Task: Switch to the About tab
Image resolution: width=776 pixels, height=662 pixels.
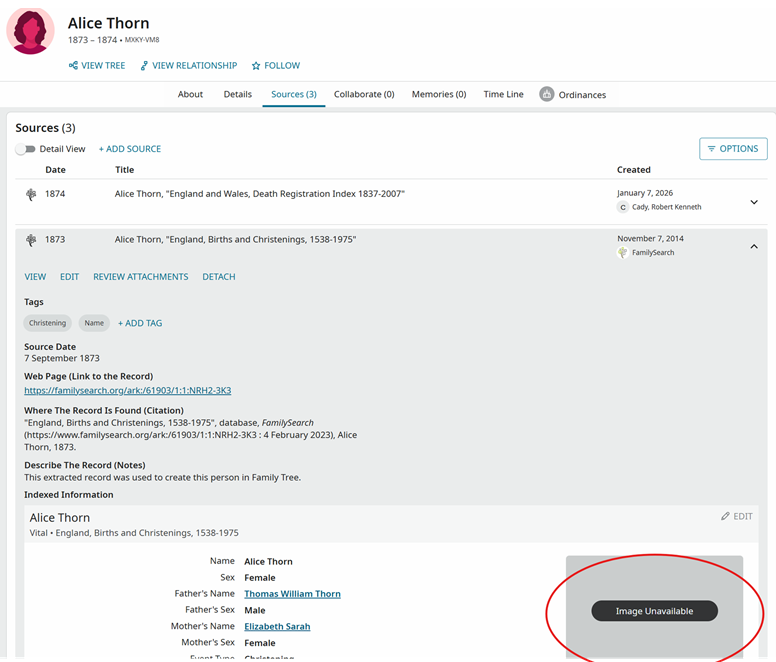Action: tap(190, 94)
